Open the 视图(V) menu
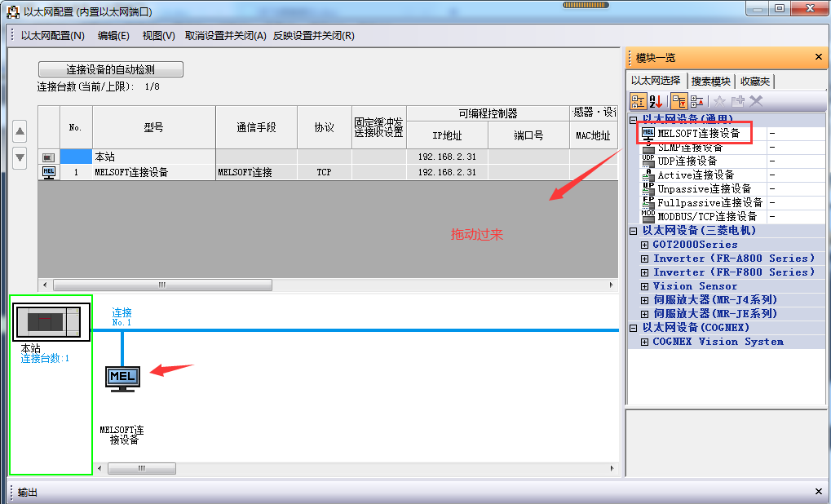The image size is (831, 504). click(x=158, y=36)
